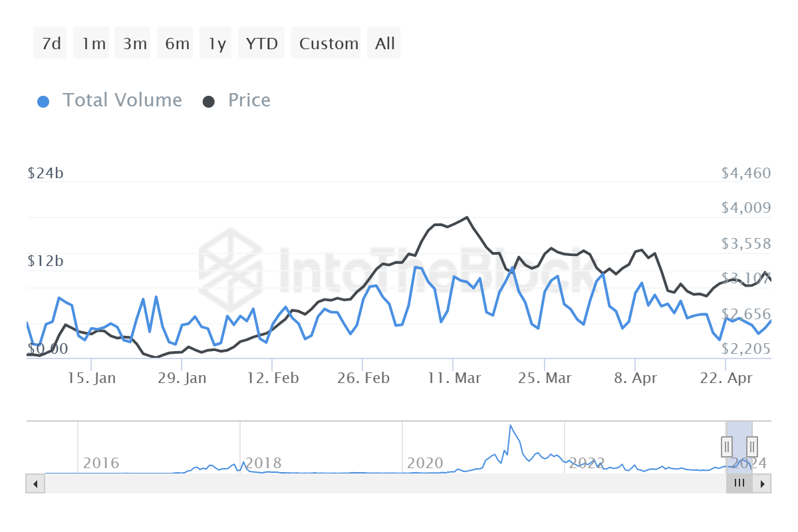
Task: Click the 2020 area in navigator
Action: click(x=425, y=463)
